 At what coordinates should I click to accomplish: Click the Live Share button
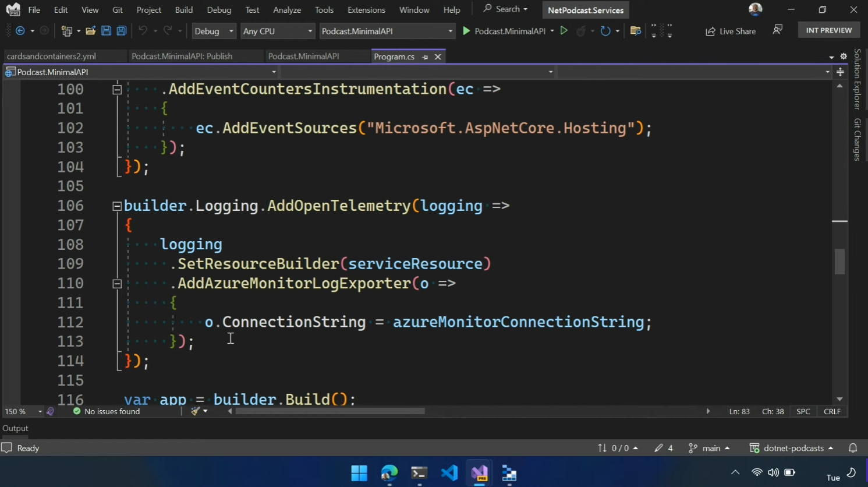coord(731,31)
